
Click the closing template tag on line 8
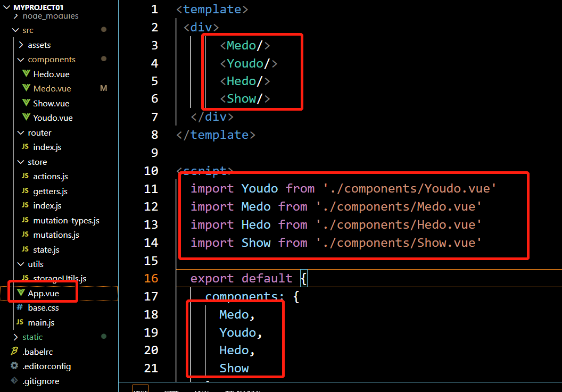pyautogui.click(x=216, y=135)
